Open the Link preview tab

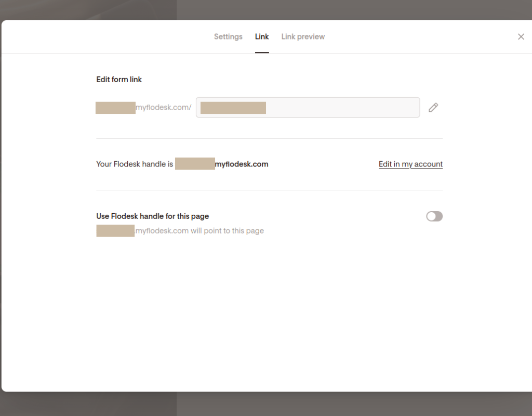pyautogui.click(x=303, y=37)
